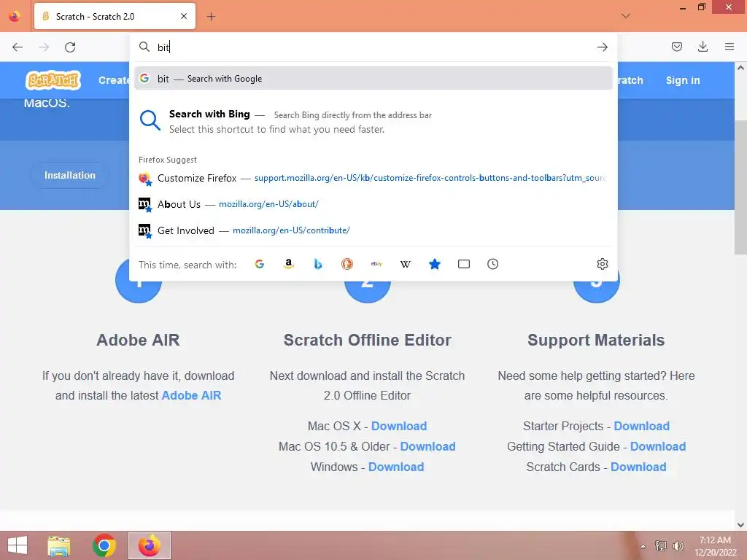The image size is (747, 560).
Task: Launch Chrome from the taskbar
Action: (x=104, y=545)
